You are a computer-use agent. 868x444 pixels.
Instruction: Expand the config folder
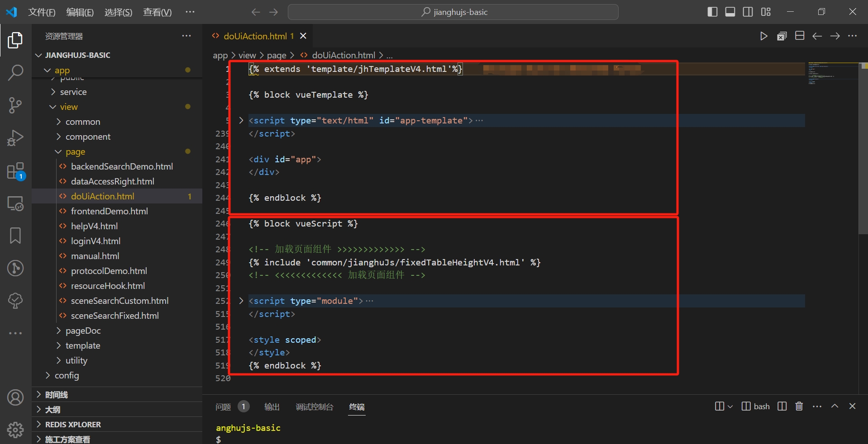tap(67, 375)
